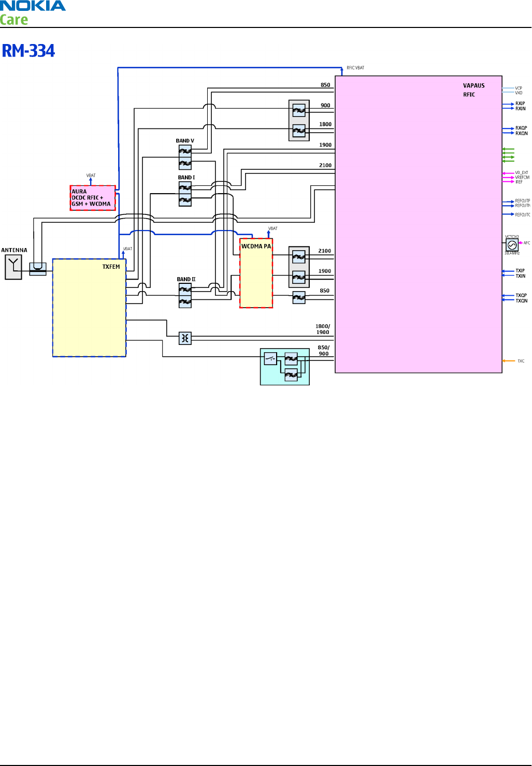This screenshot has height=766, width=532.
Task: Click the REFOUTN signal label
Action: coord(523,206)
